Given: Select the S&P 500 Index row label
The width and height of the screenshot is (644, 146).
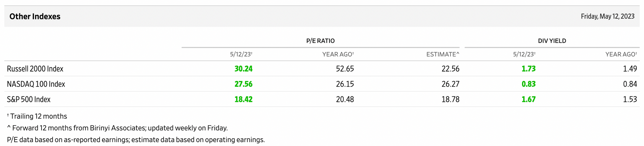Looking at the screenshot, I should [x=29, y=99].
